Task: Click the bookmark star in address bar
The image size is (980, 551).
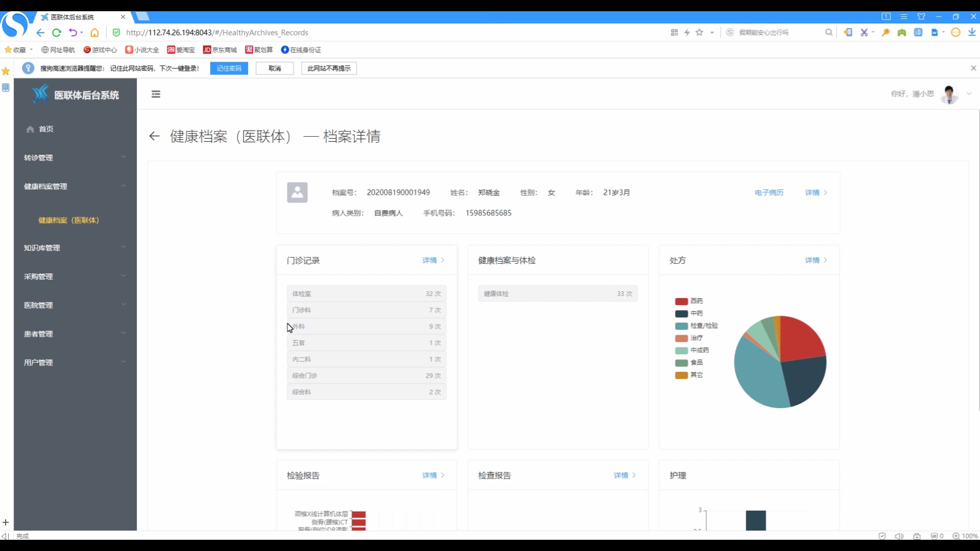Action: [699, 32]
